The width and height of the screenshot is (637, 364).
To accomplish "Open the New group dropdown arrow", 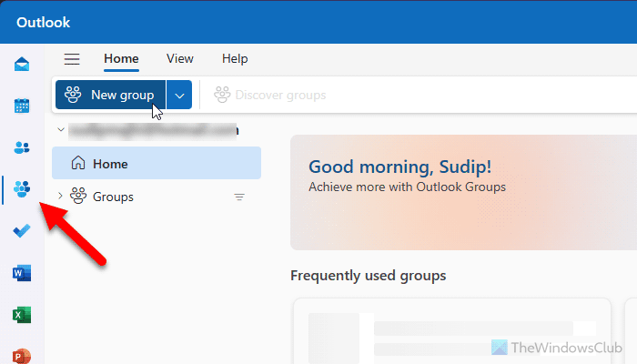I will click(x=180, y=95).
